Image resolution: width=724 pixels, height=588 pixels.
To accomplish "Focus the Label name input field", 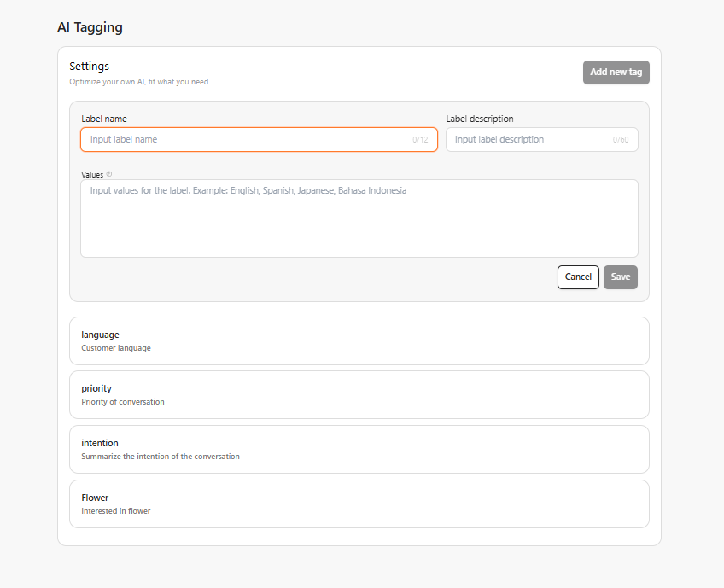I will 248,139.
